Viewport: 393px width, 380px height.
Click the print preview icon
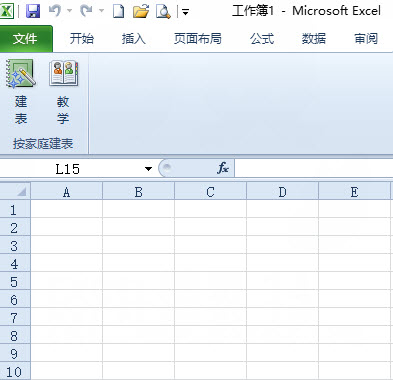coord(163,12)
